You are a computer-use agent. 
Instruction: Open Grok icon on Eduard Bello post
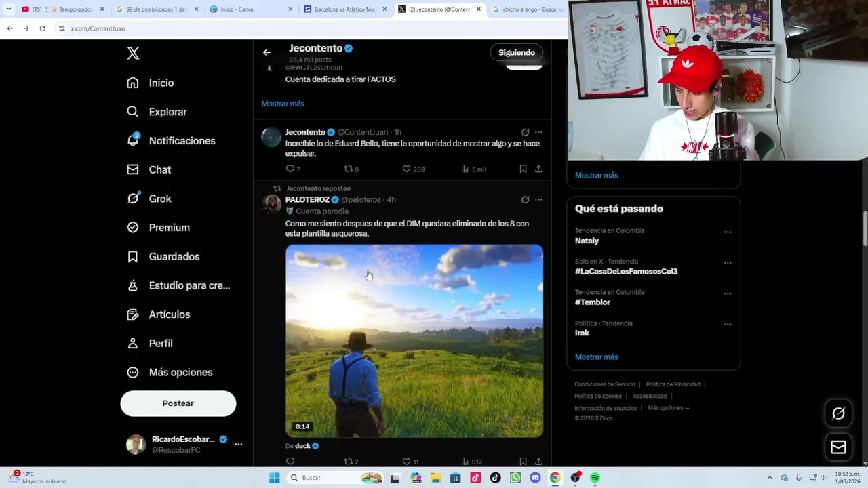[525, 132]
